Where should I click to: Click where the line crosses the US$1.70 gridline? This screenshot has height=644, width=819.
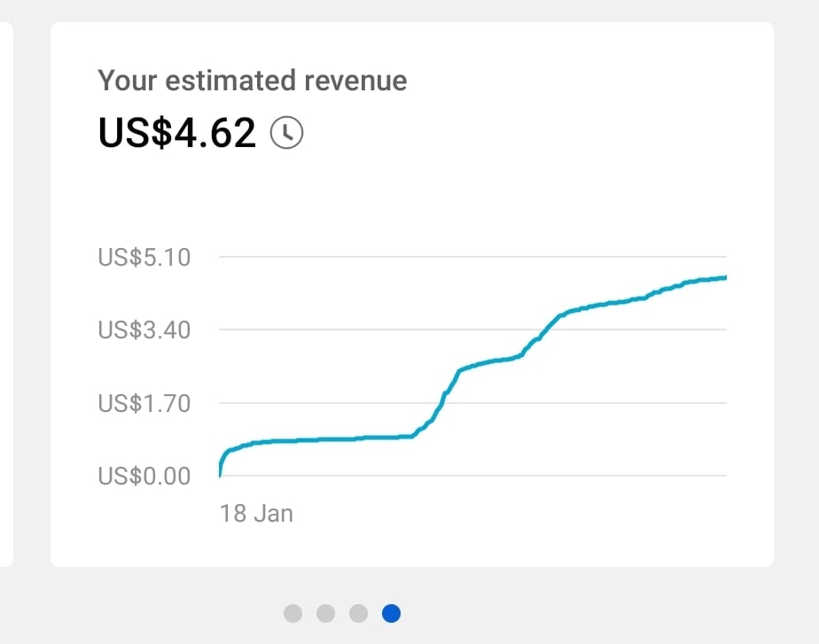[442, 403]
